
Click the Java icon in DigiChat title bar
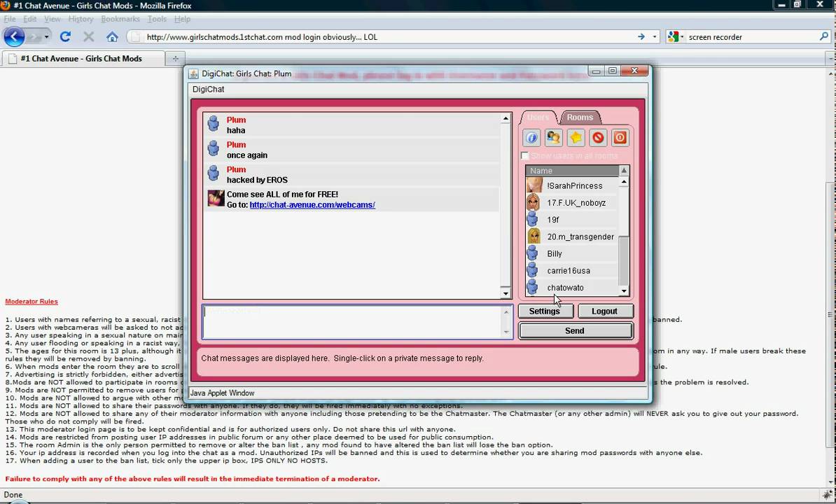pyautogui.click(x=193, y=73)
